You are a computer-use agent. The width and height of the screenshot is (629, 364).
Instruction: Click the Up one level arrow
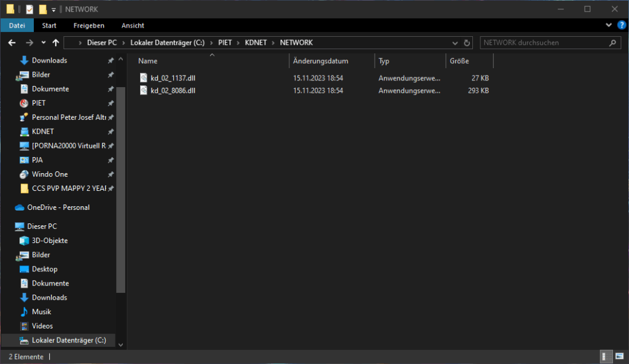point(56,43)
